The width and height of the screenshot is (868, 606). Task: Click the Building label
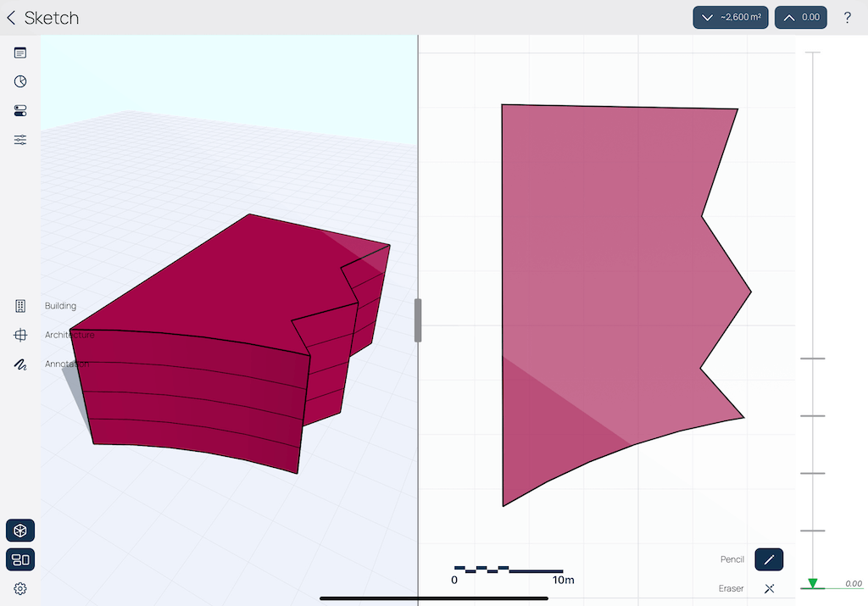click(60, 306)
